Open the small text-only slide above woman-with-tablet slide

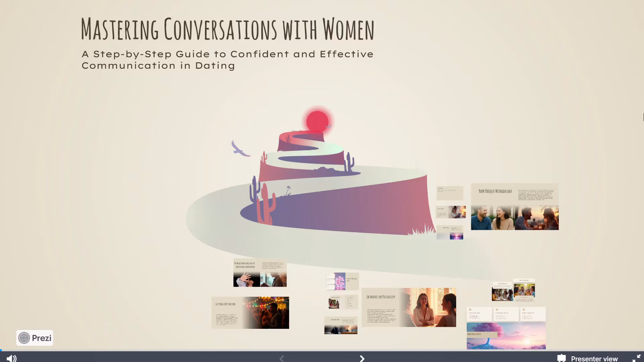(x=450, y=193)
